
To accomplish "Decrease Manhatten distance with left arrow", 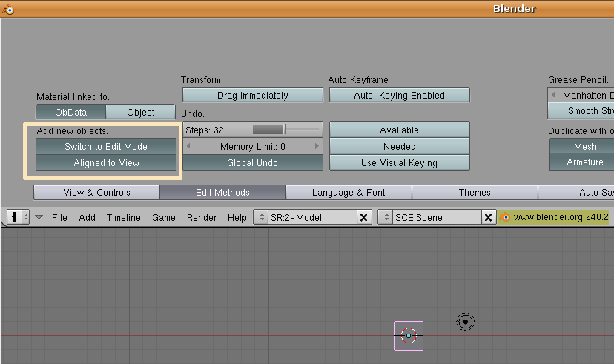I will (x=553, y=95).
